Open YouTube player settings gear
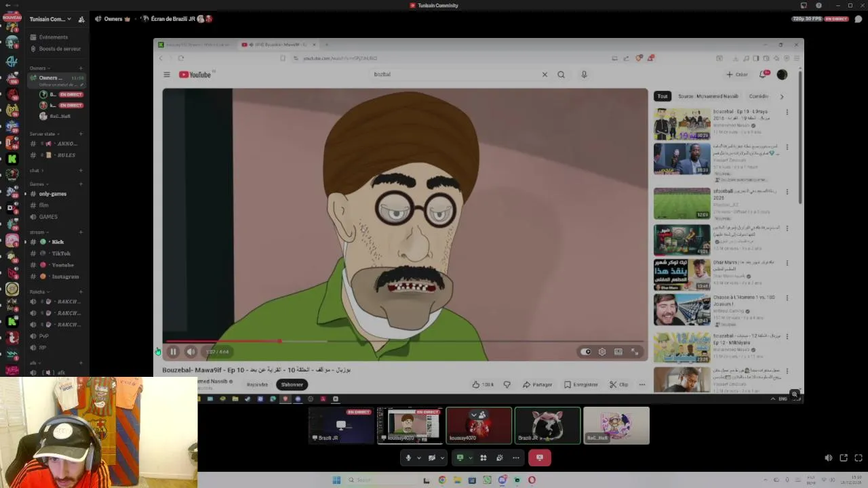The image size is (868, 488). 602,352
